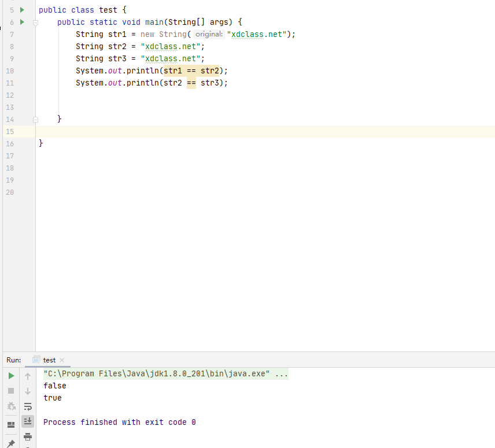Click line number 18 in the gutter
This screenshot has width=495, height=448.
pos(10,168)
